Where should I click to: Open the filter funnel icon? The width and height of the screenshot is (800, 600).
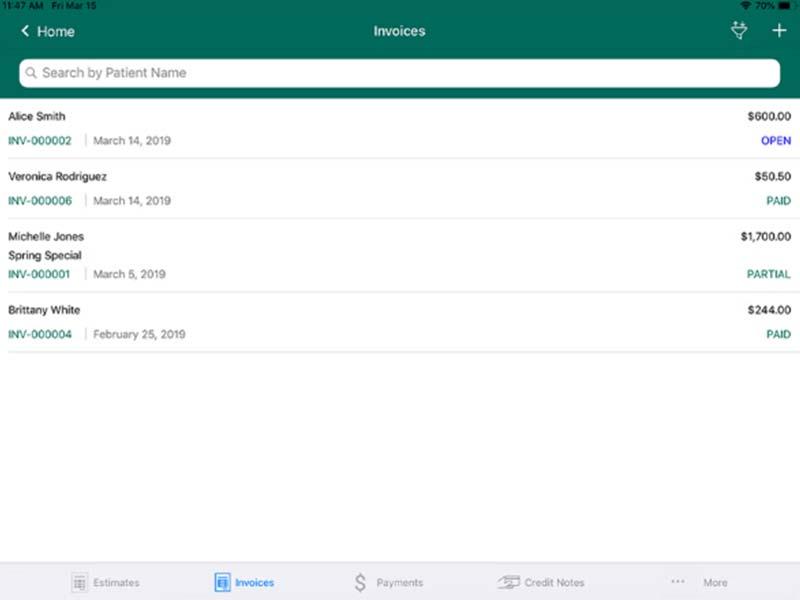click(739, 31)
